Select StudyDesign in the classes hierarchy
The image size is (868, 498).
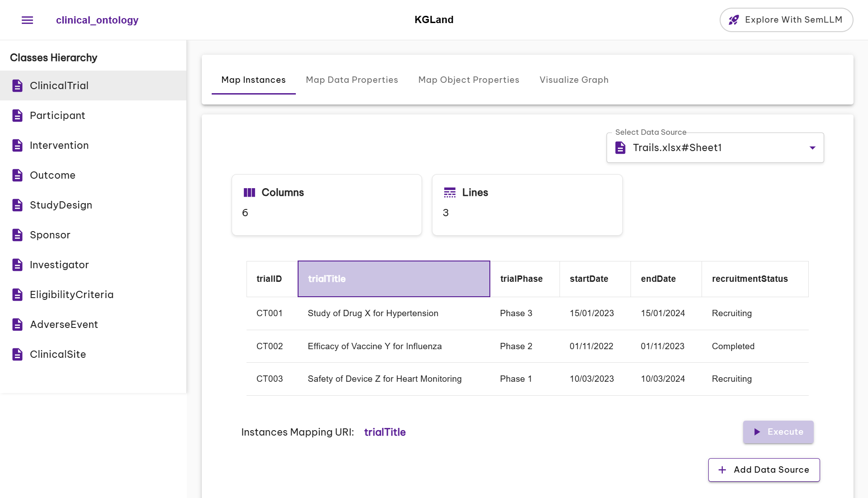pyautogui.click(x=61, y=205)
